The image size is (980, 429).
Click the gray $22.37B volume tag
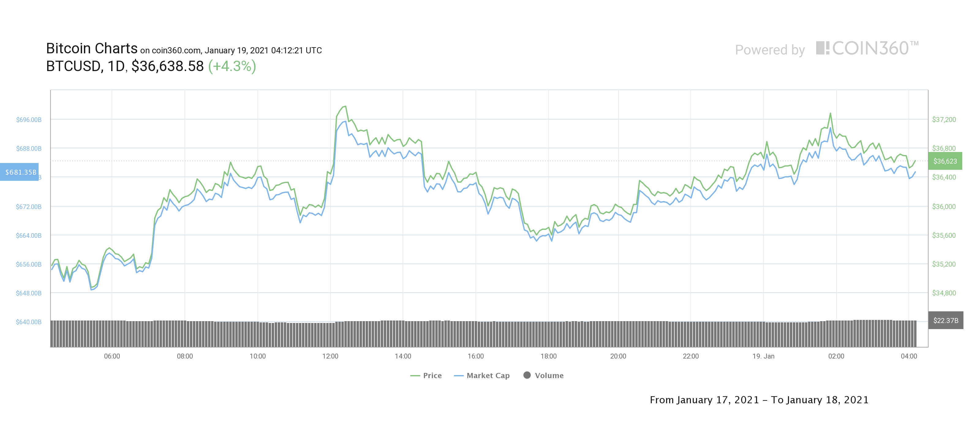(946, 321)
